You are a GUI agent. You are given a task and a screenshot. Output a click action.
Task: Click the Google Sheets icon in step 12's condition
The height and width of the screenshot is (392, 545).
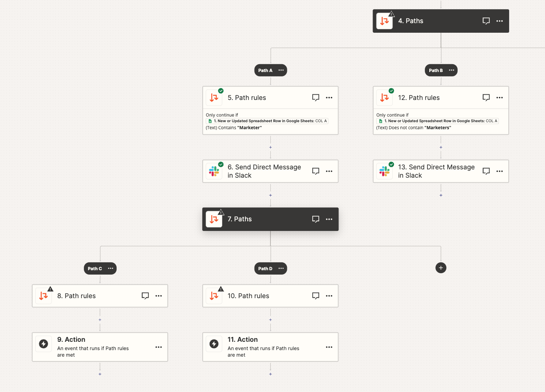click(380, 121)
